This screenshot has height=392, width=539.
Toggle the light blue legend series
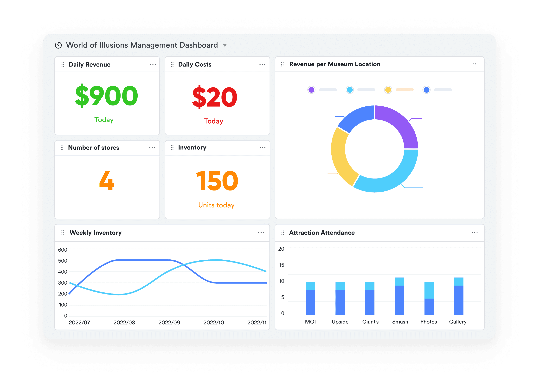(350, 90)
